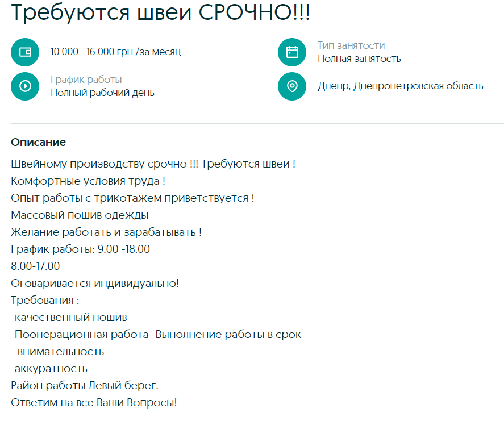This screenshot has height=421, width=504.
Task: Click the location 'Днепр, Днепропетровская область'
Action: click(x=401, y=86)
